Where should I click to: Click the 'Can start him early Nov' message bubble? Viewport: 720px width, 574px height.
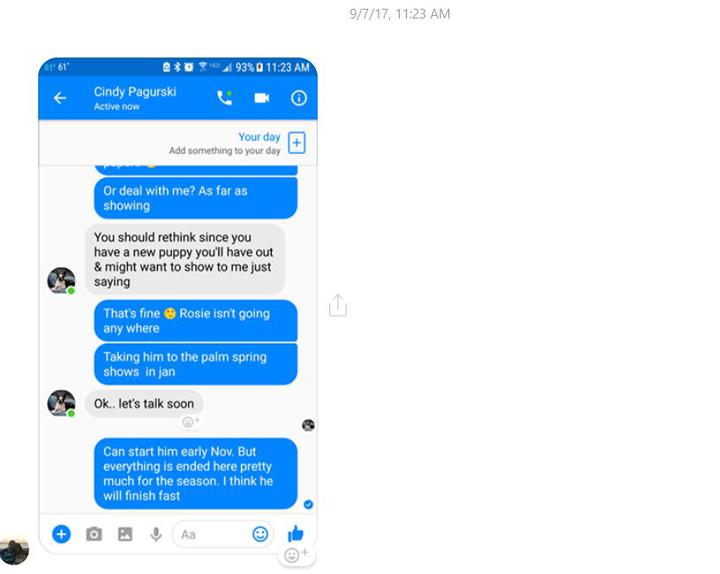click(196, 473)
